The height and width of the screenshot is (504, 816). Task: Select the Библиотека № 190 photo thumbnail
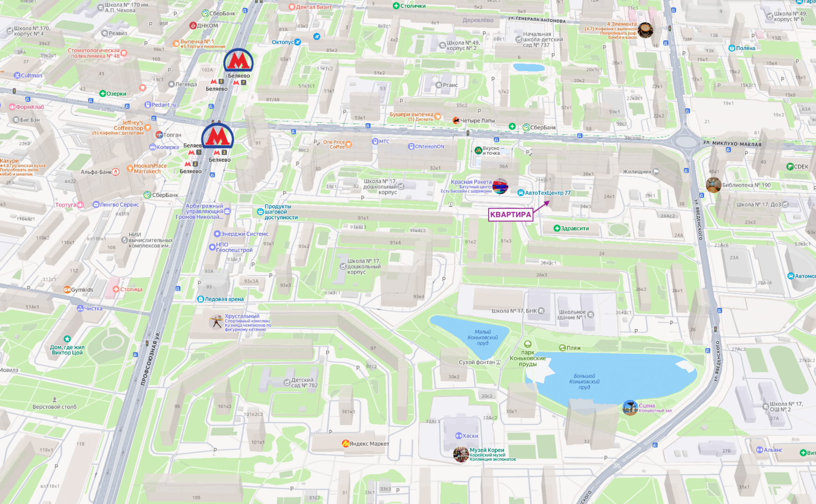pos(713,185)
